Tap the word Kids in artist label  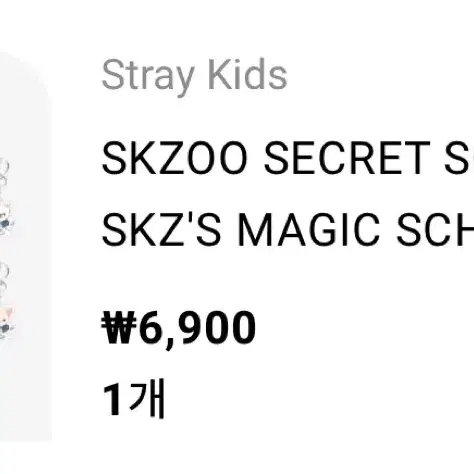coord(247,74)
